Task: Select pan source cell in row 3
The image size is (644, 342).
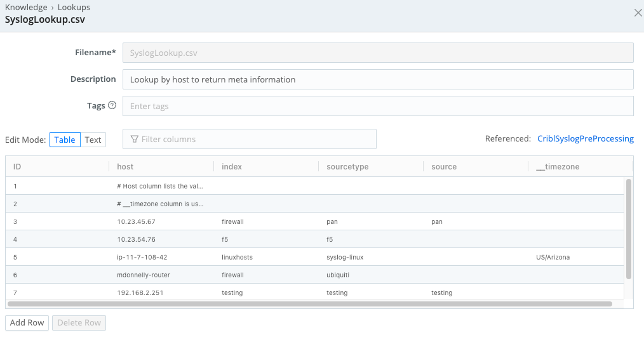Action: click(x=437, y=221)
